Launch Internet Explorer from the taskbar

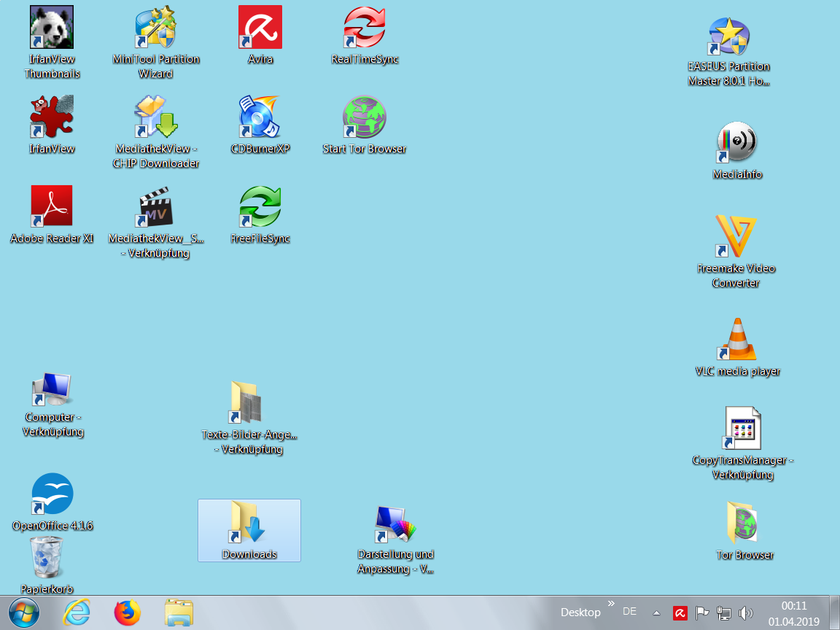tap(77, 612)
